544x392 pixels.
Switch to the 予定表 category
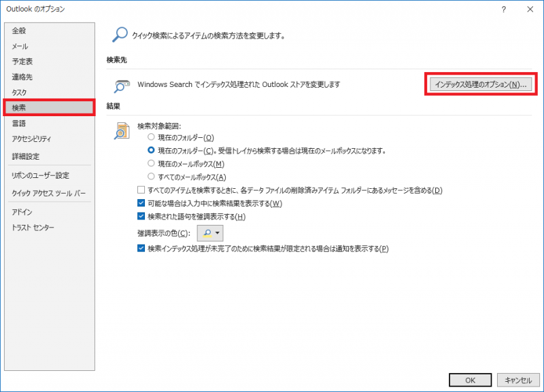click(49, 62)
